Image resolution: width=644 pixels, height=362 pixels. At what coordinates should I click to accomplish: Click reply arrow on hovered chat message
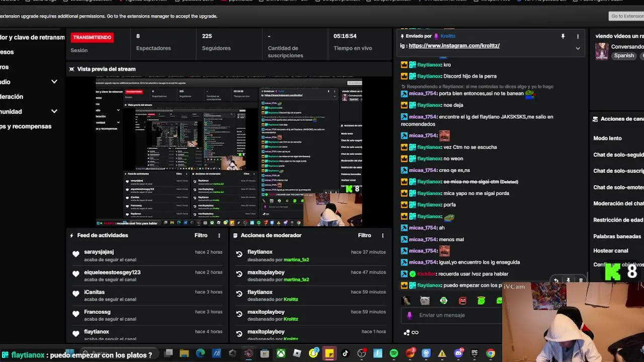(556, 281)
